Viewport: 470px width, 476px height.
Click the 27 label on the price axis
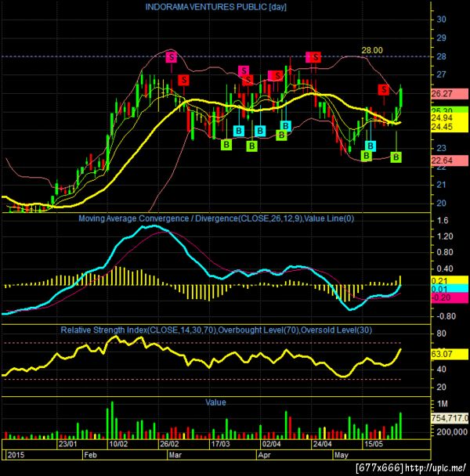(441, 74)
